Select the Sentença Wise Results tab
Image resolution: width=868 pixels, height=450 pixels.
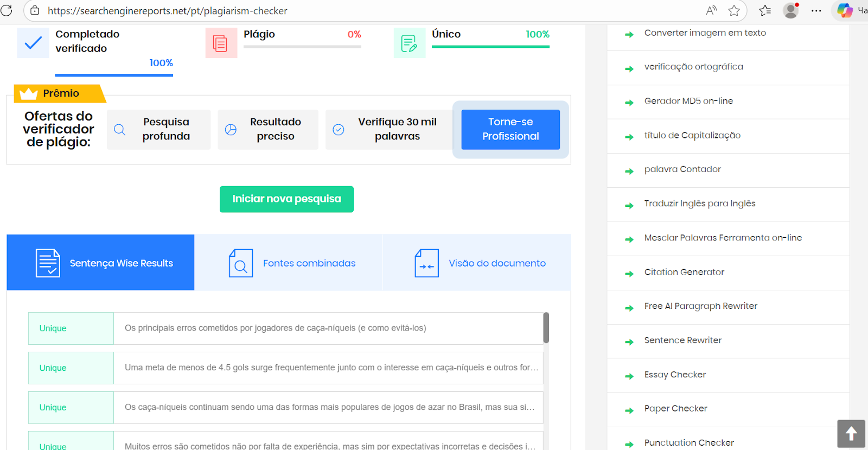(100, 263)
